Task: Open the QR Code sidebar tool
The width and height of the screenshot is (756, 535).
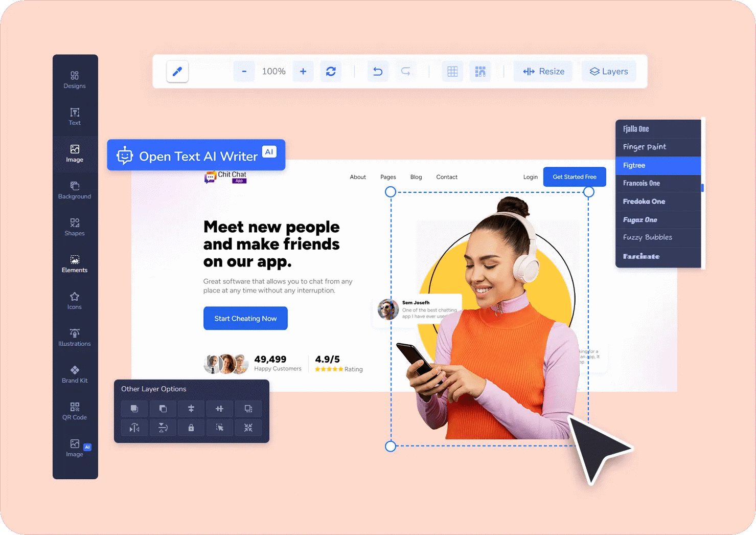Action: 75,411
